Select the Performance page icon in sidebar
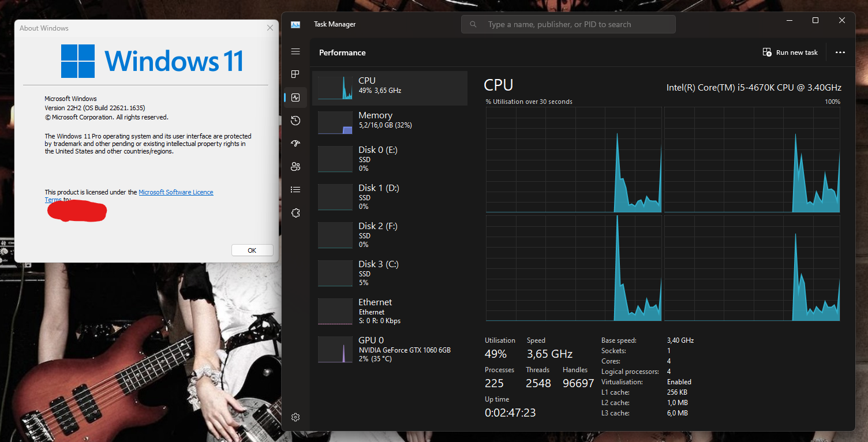Image resolution: width=868 pixels, height=442 pixels. 295,98
